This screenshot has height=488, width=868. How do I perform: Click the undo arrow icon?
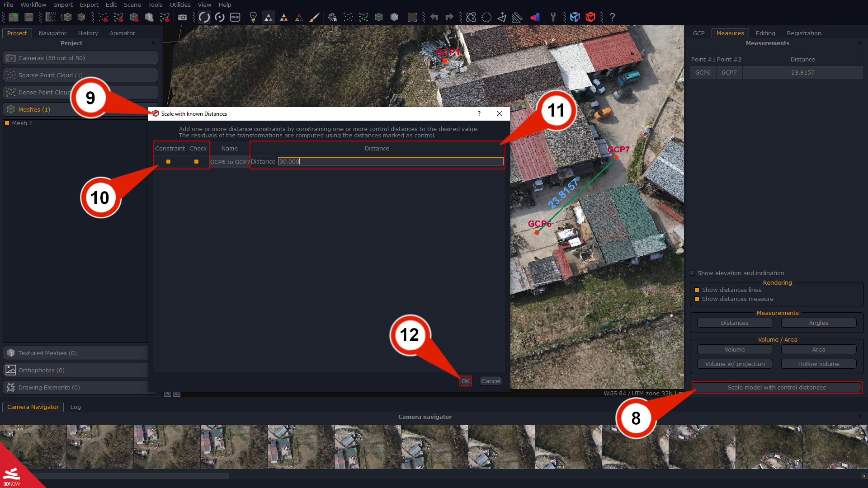click(x=434, y=17)
